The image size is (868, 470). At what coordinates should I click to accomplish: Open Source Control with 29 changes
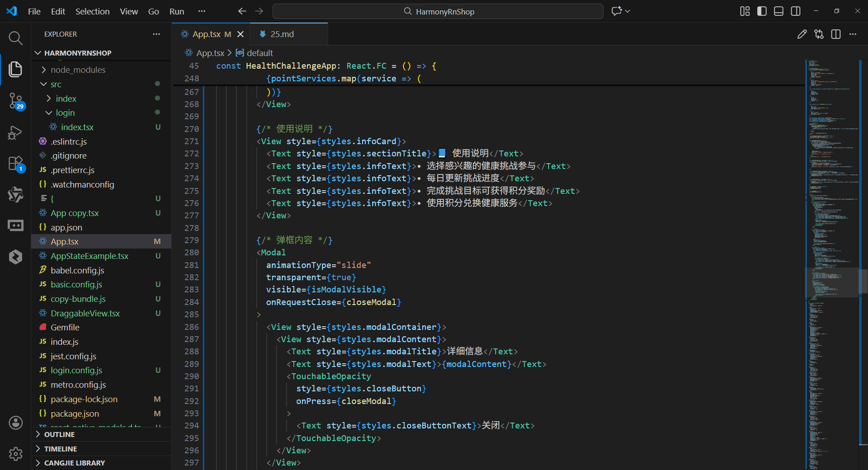(15, 101)
